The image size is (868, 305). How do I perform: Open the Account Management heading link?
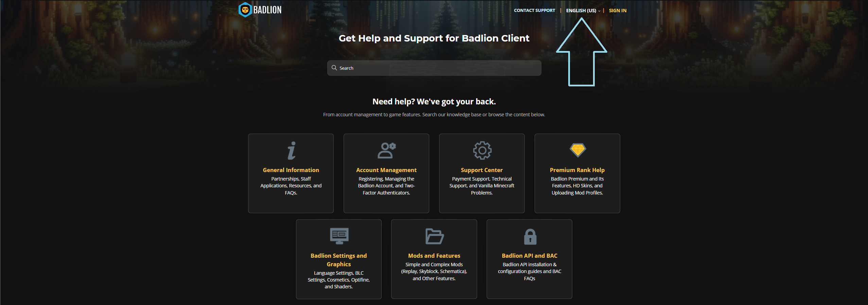pyautogui.click(x=386, y=170)
